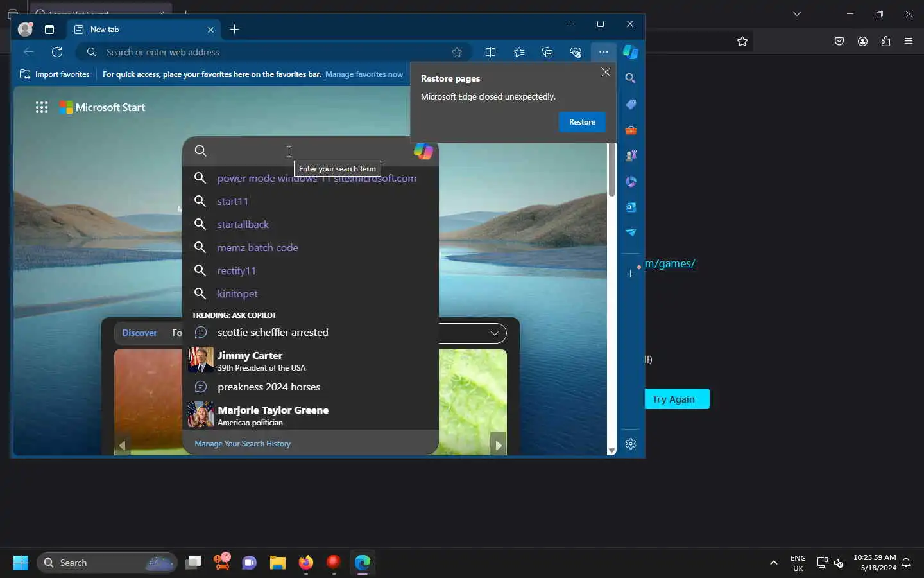Refresh the Edge page
924x578 pixels.
tap(57, 52)
